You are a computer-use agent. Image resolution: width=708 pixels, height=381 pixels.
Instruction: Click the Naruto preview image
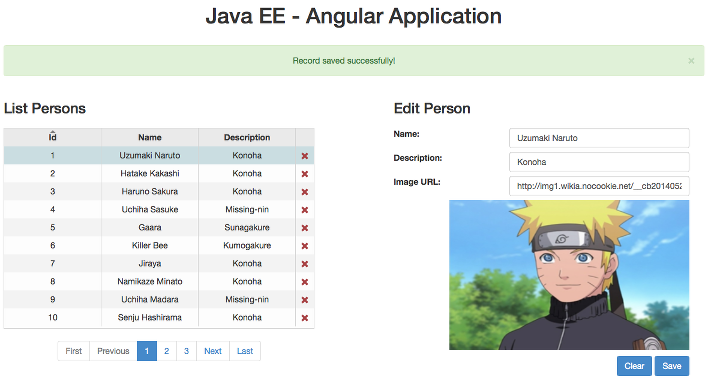point(569,275)
